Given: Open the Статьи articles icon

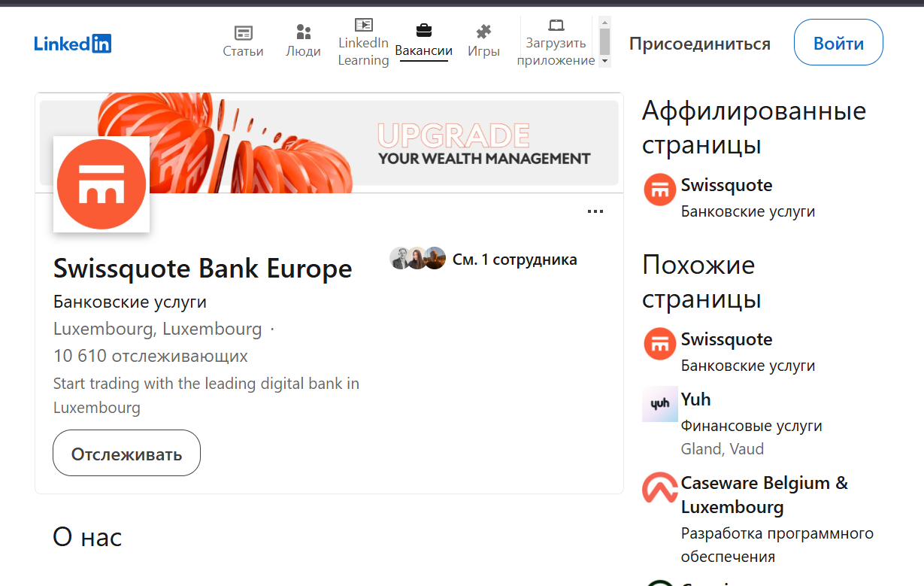Looking at the screenshot, I should [243, 33].
